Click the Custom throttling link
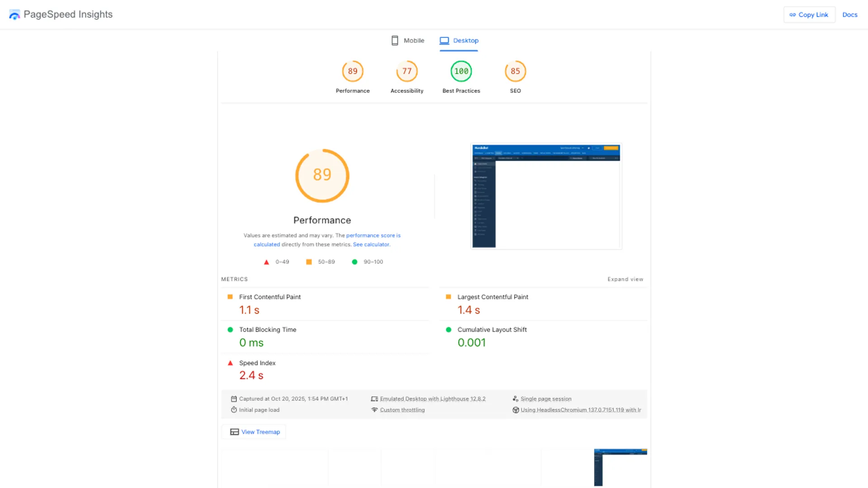The width and height of the screenshot is (868, 488). coord(402,410)
